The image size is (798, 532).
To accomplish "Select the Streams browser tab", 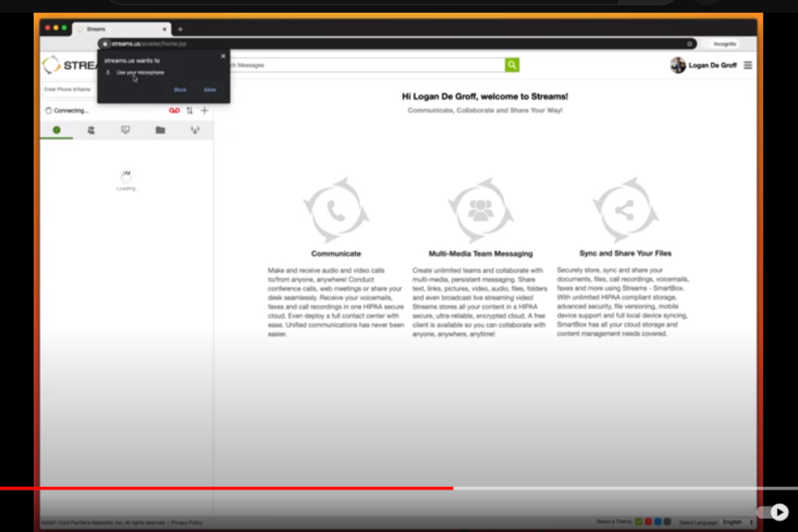I will [121, 29].
